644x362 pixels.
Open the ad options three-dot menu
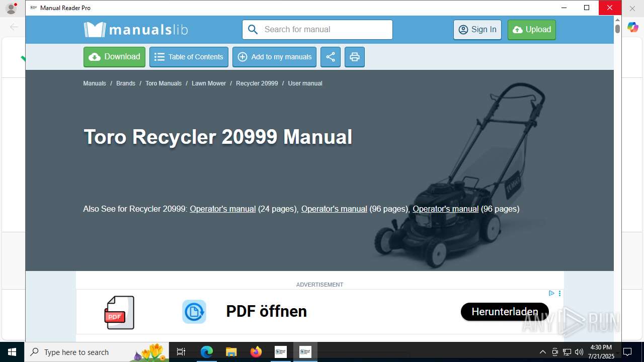click(559, 293)
